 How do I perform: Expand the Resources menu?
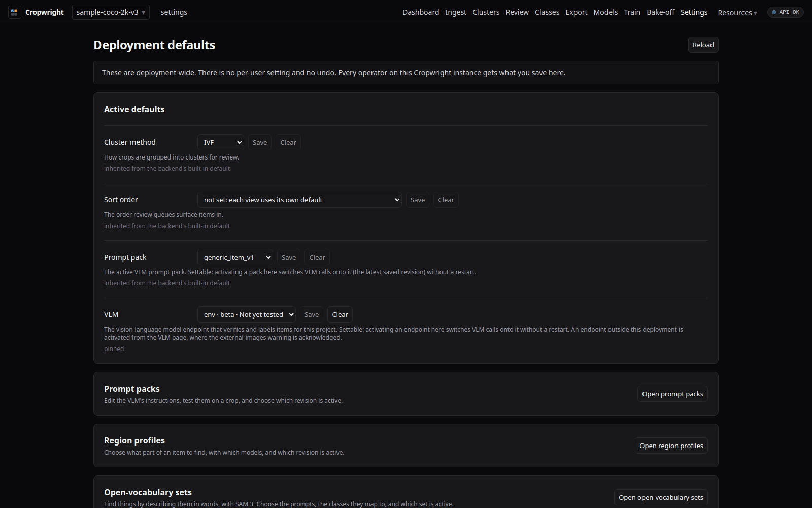(737, 13)
